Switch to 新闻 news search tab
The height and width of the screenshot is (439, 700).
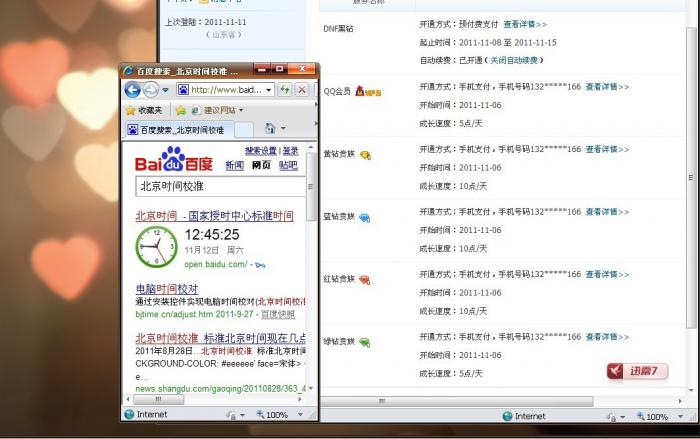(234, 165)
